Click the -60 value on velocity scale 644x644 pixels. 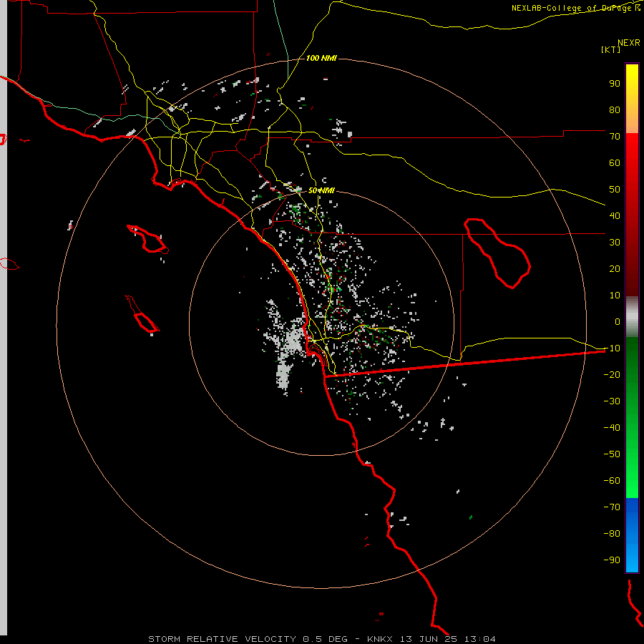coord(612,481)
